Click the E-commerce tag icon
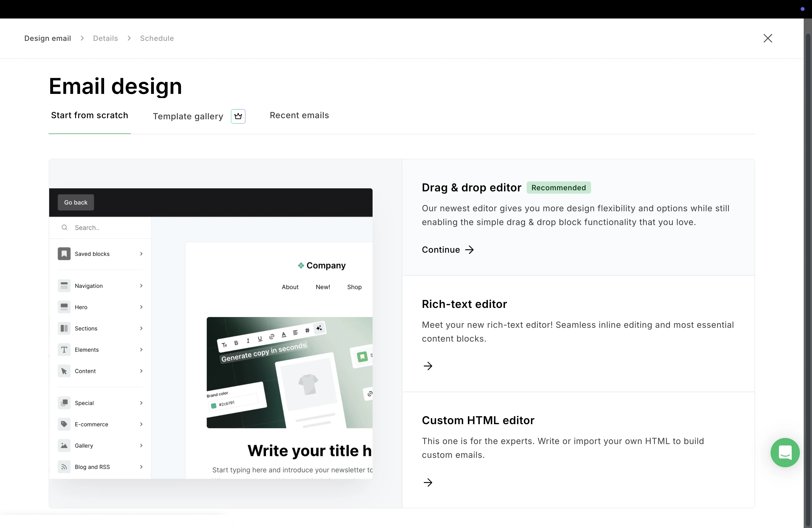812x528 pixels. (x=64, y=424)
